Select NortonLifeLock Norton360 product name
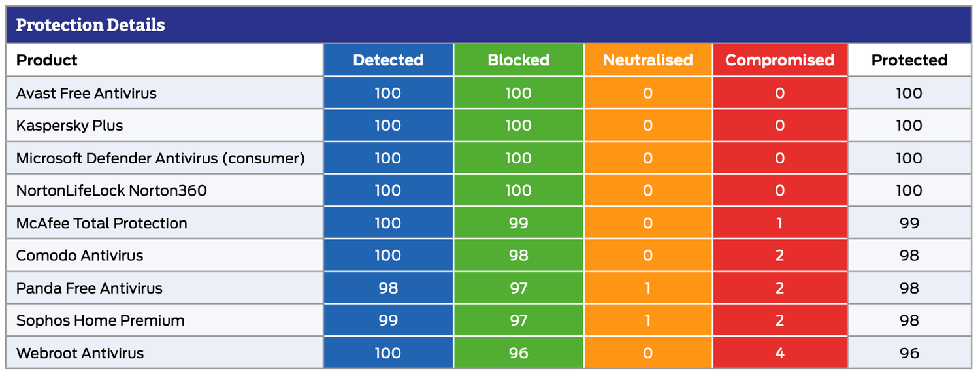The height and width of the screenshot is (376, 980). tap(111, 190)
